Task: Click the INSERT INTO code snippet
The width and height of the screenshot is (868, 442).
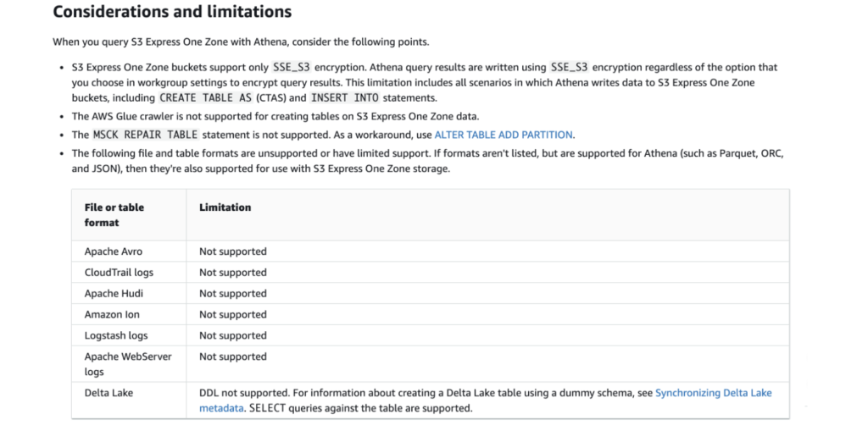Action: [338, 98]
